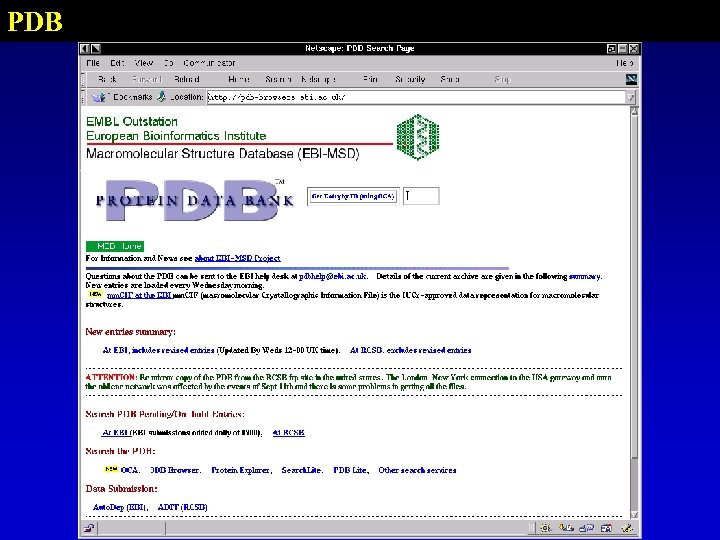Open Navigator from the component bar
This screenshot has width=720, height=540.
pos(546,528)
